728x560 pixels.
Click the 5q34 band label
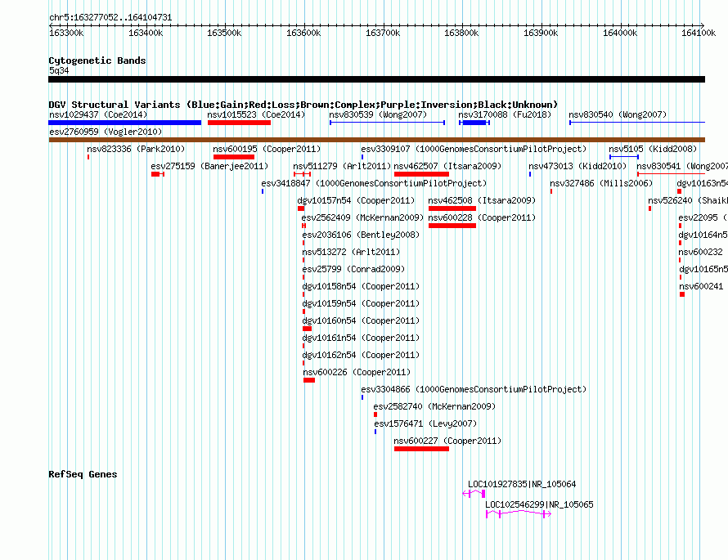[59, 70]
